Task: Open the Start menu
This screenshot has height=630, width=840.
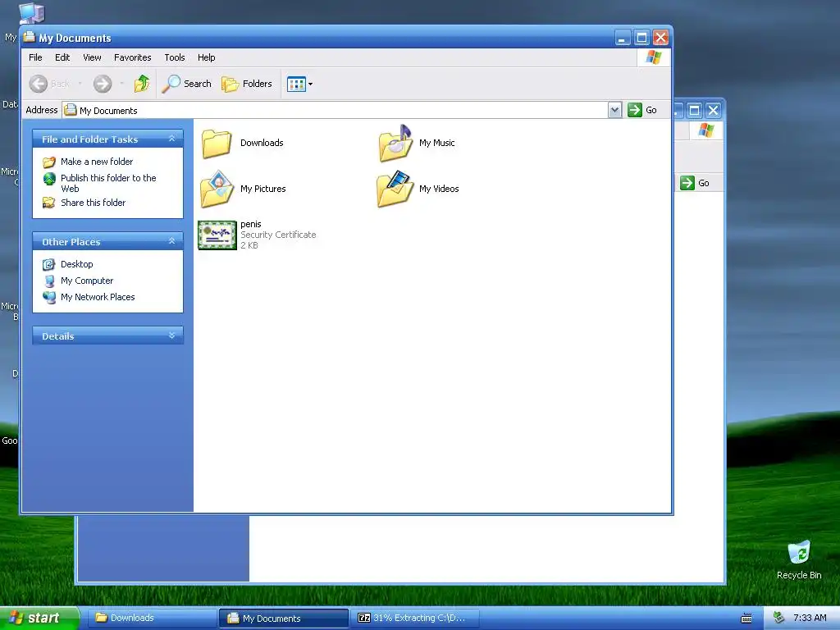Action: click(x=39, y=618)
